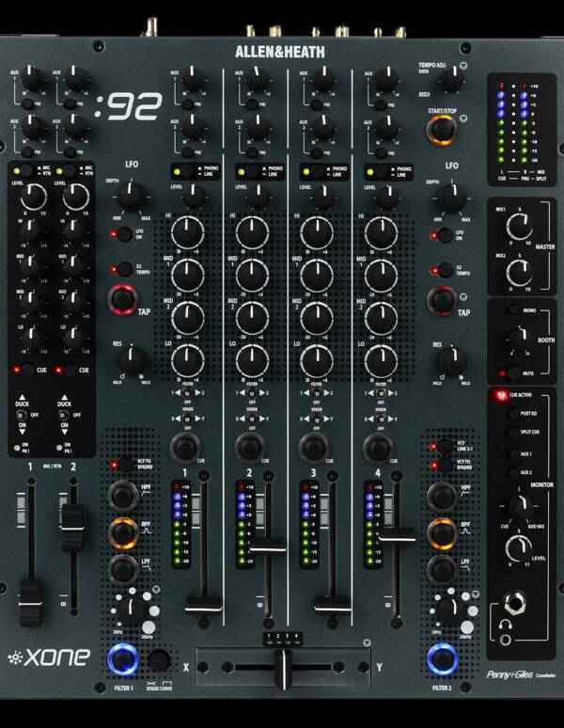Select LPF on the Filter 1 side
The height and width of the screenshot is (728, 564).
pyautogui.click(x=123, y=569)
